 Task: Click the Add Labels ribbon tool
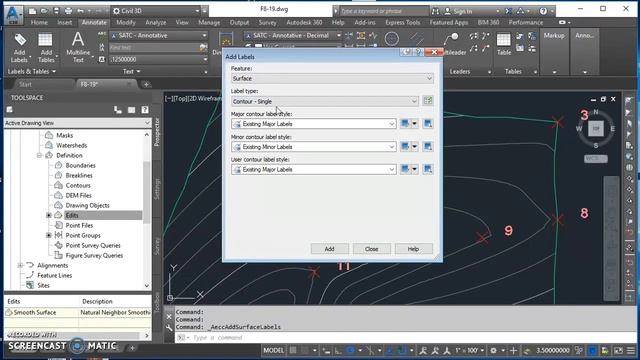tap(19, 48)
